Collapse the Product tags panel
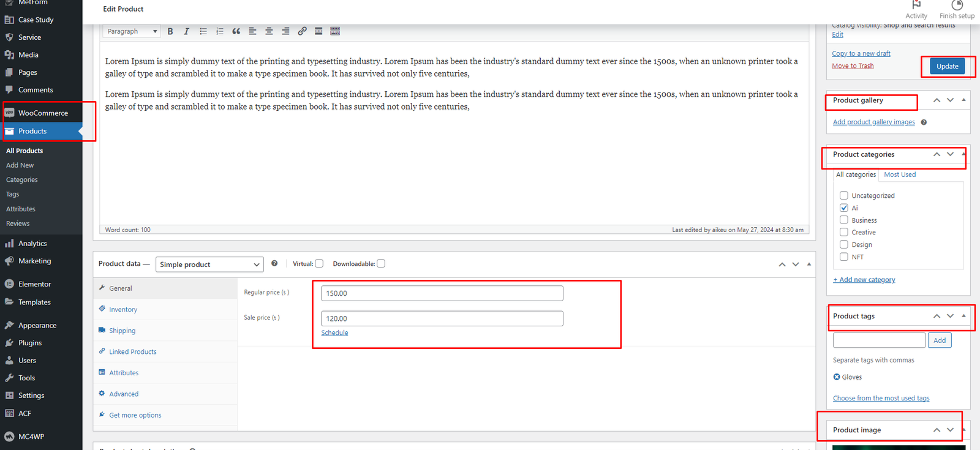 pyautogui.click(x=963, y=316)
